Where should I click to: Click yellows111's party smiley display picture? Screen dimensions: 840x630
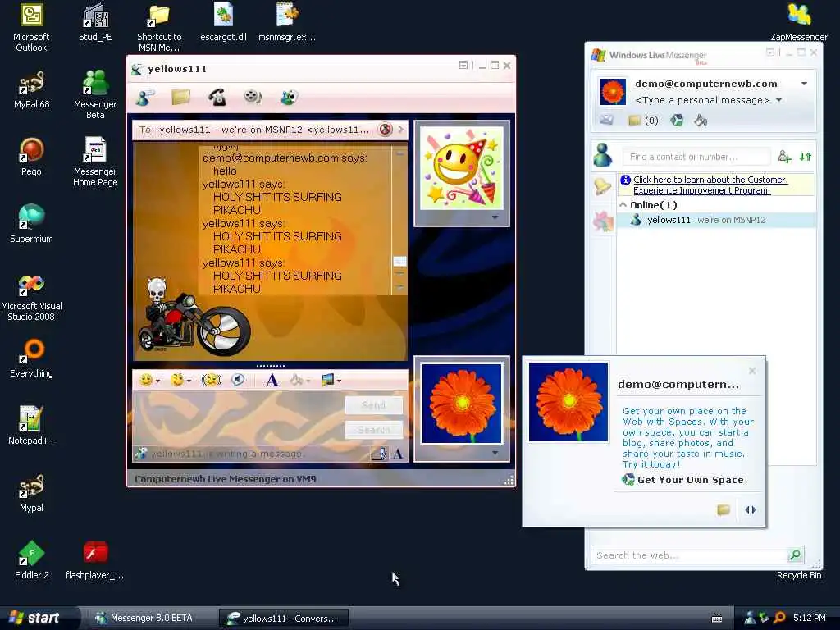tap(461, 167)
